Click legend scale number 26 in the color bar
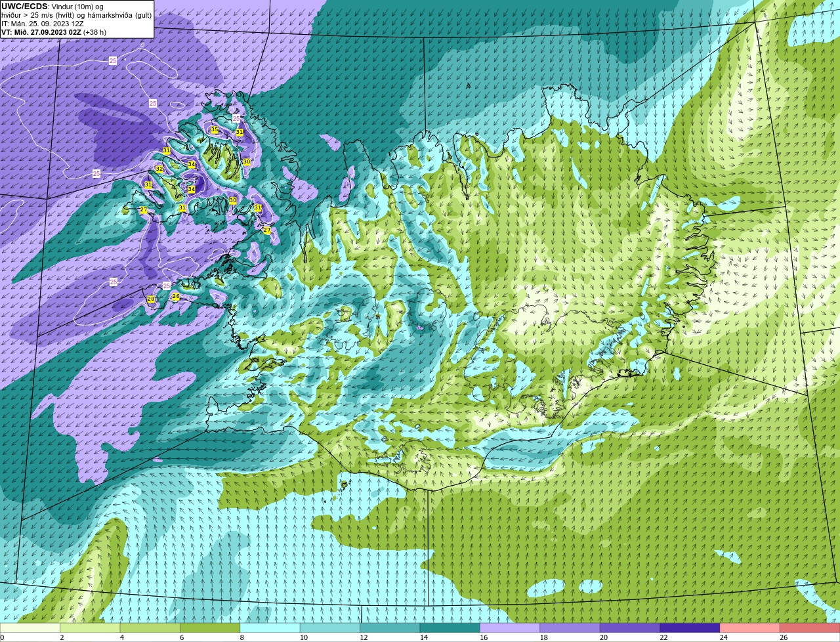 [784, 637]
